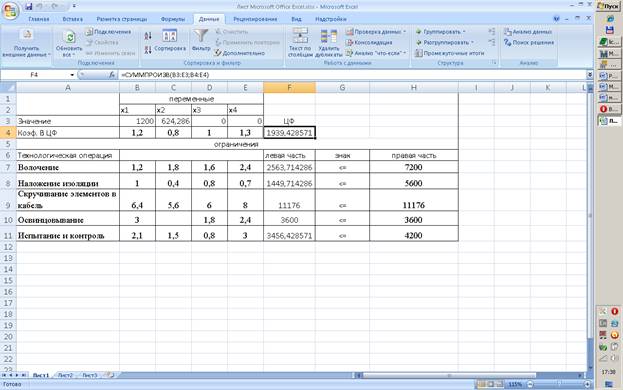Sort ascending with the A-Z icon
Viewport: 623px width, 390px height.
[148, 36]
